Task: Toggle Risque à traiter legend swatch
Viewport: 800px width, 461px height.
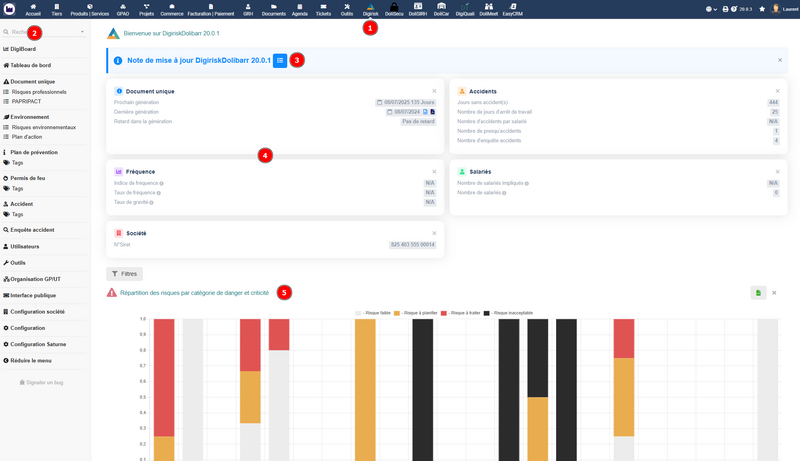Action: (444, 313)
